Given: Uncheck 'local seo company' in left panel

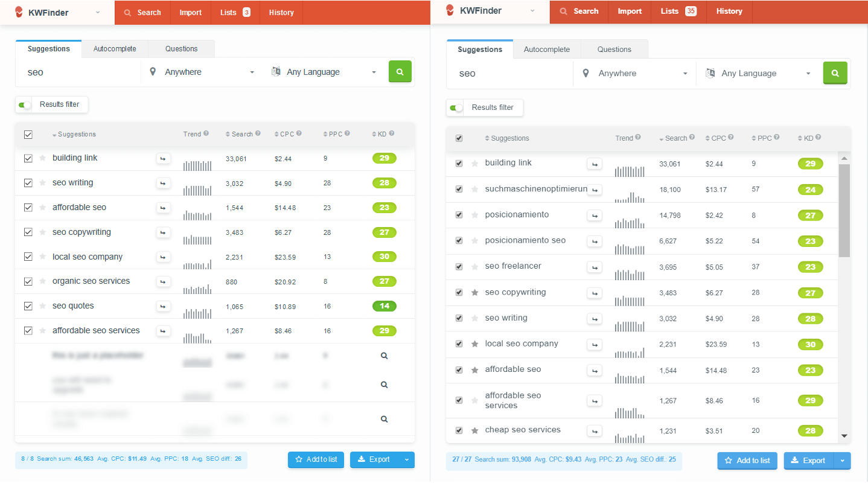Looking at the screenshot, I should tap(28, 257).
